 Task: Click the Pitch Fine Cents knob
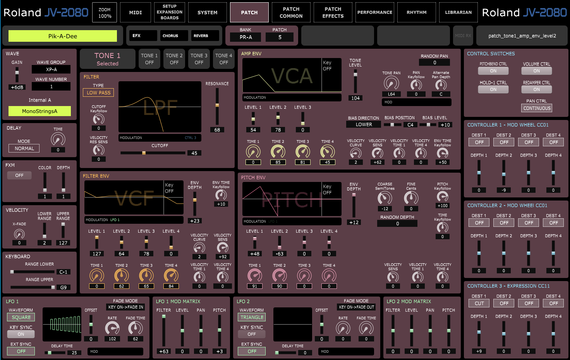click(x=411, y=198)
